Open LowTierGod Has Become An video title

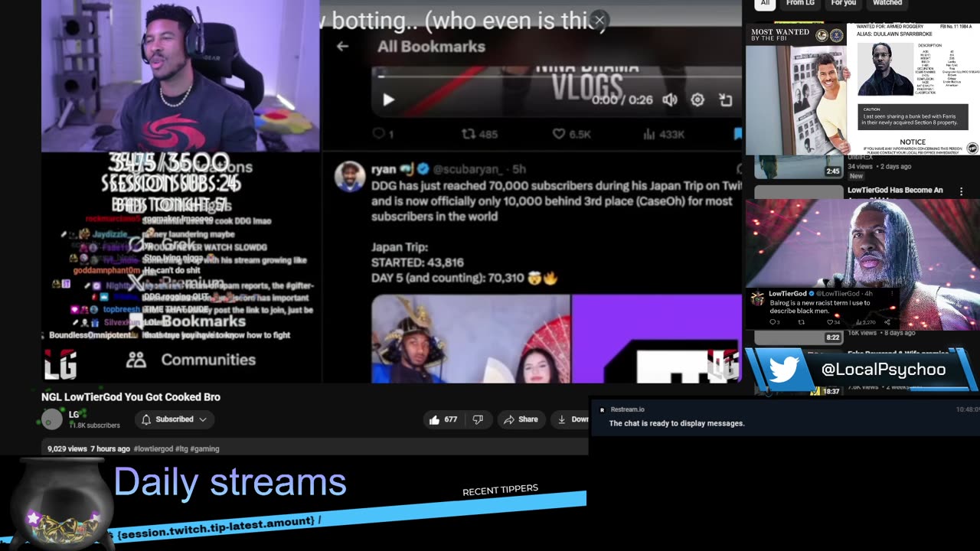tap(895, 191)
